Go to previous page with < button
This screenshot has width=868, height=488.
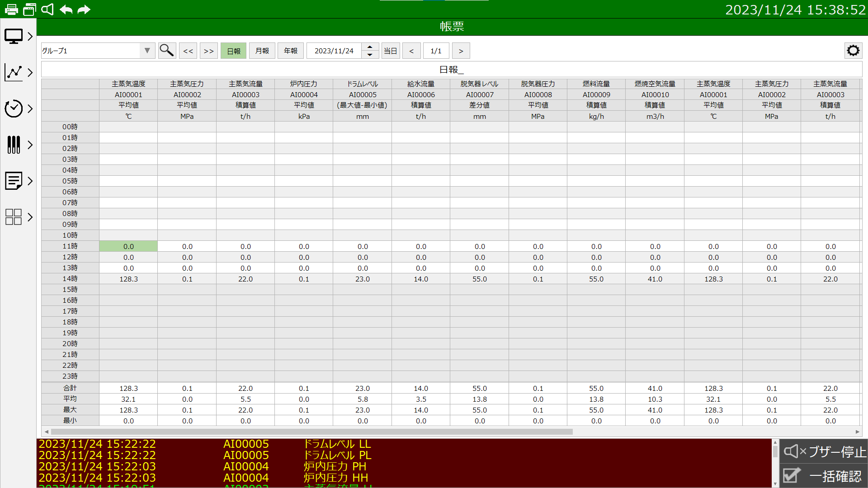coord(411,51)
